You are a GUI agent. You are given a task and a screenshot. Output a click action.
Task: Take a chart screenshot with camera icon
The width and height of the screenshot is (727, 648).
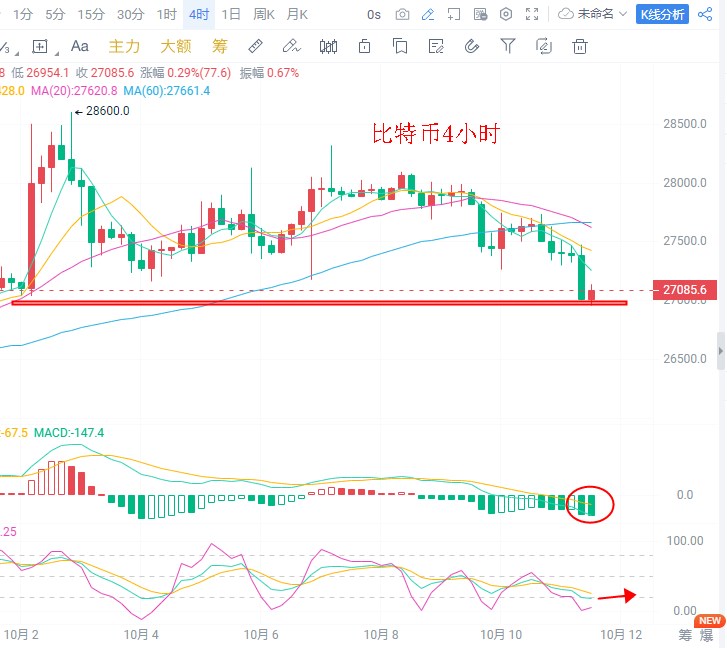[x=402, y=15]
